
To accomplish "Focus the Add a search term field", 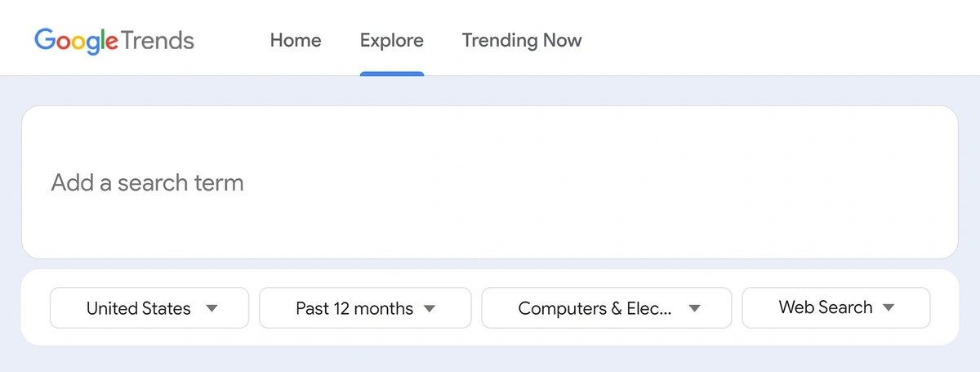I will pos(490,182).
